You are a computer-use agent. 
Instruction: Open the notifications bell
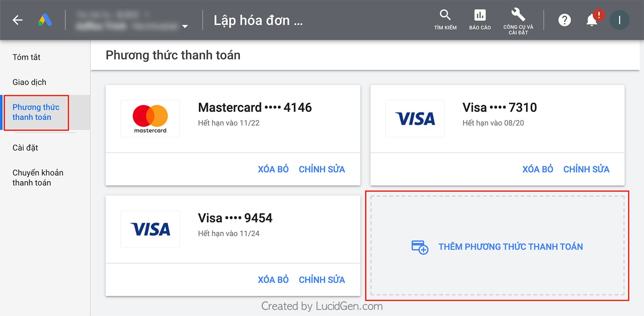[x=592, y=20]
